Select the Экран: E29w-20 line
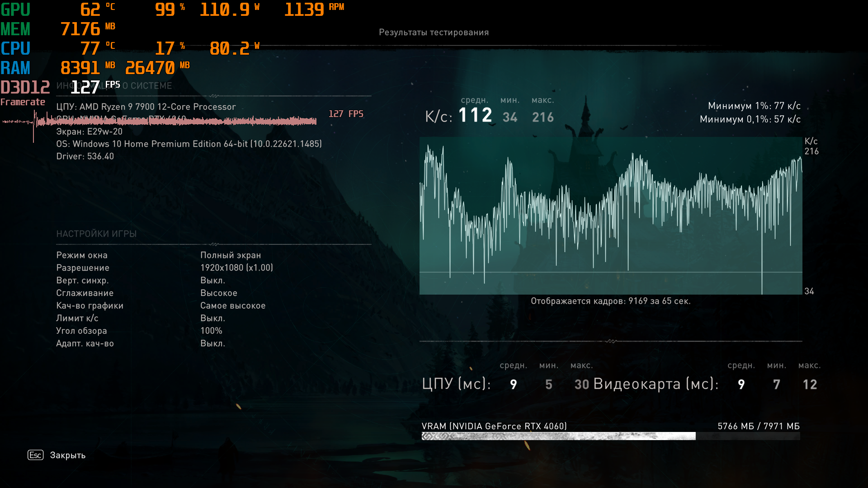The width and height of the screenshot is (868, 488). click(90, 131)
